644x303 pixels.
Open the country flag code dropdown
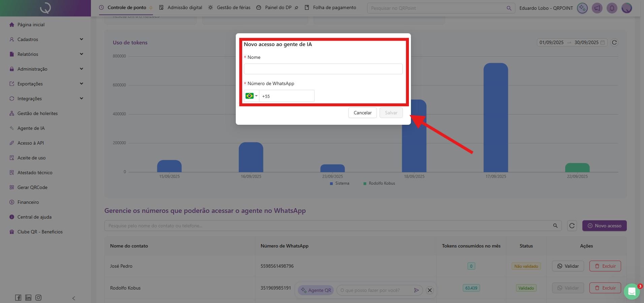tap(251, 96)
